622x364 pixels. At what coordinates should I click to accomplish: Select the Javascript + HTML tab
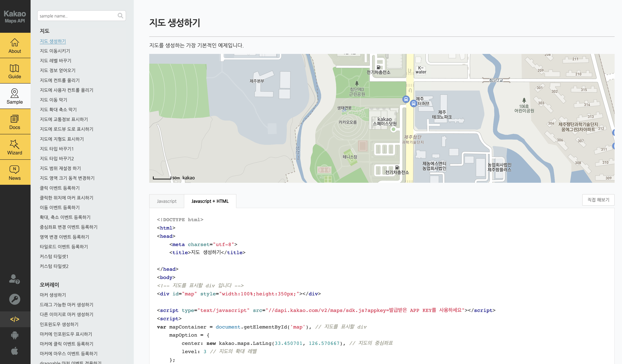[210, 201]
